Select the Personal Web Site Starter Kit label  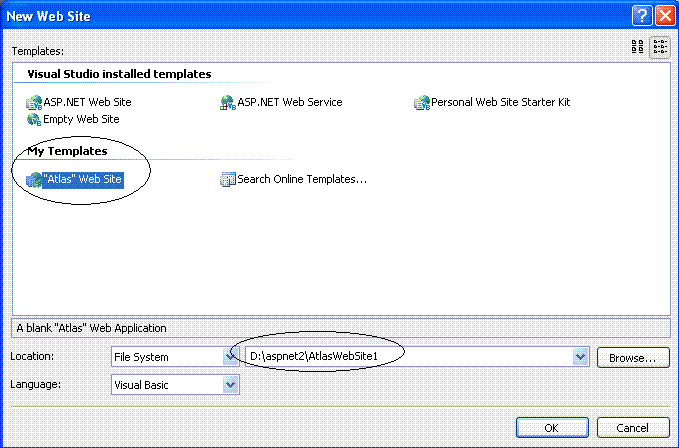(x=501, y=102)
